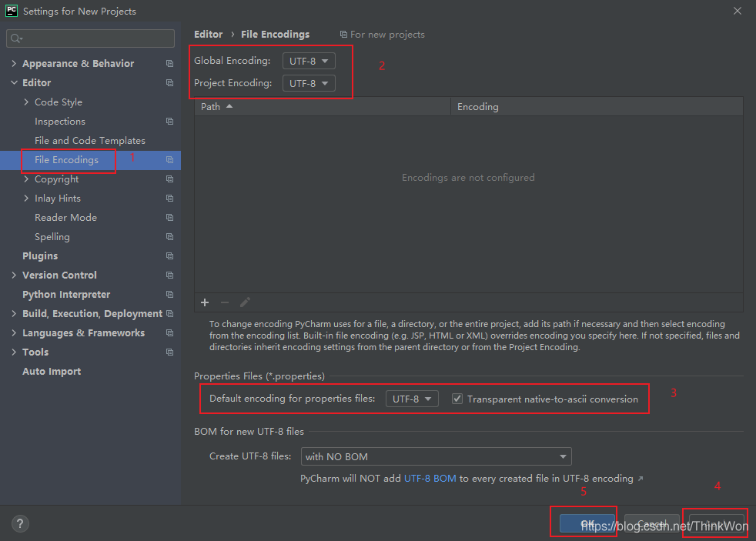Close the Settings dialog window

[738, 11]
